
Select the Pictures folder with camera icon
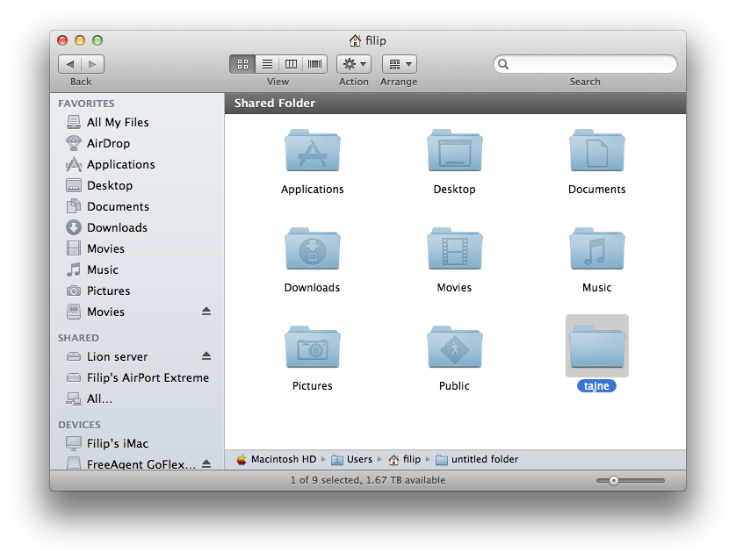coord(313,348)
